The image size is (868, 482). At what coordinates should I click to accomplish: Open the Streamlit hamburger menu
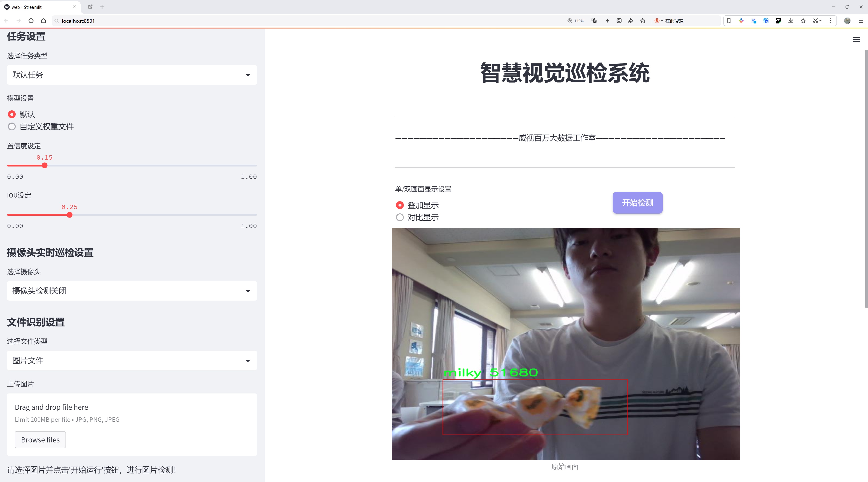pos(856,40)
